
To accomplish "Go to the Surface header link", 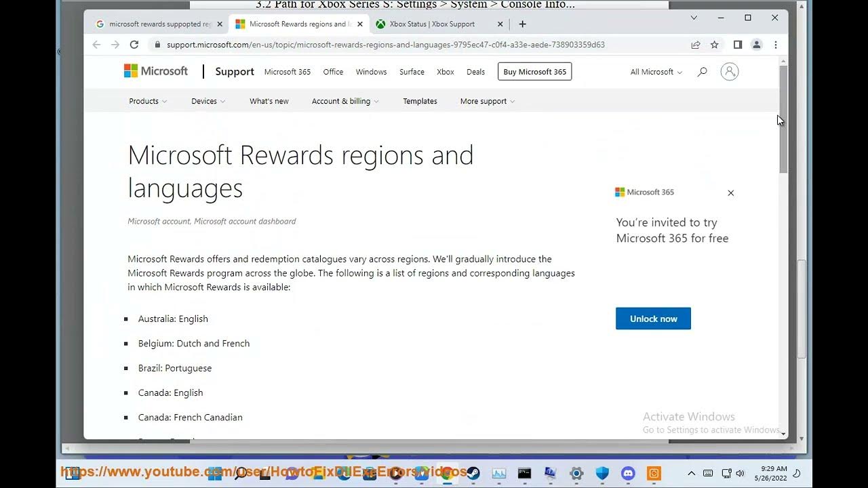I will [x=412, y=72].
